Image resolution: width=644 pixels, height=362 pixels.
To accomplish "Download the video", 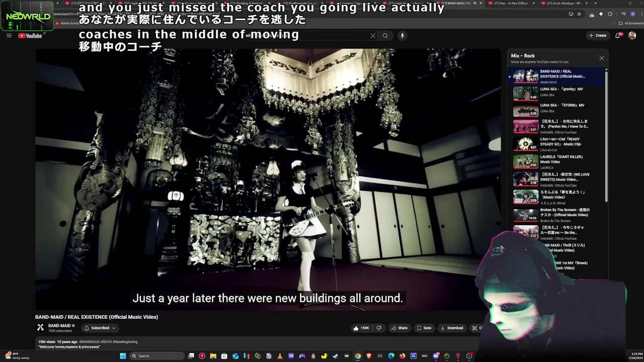I will [452, 328].
